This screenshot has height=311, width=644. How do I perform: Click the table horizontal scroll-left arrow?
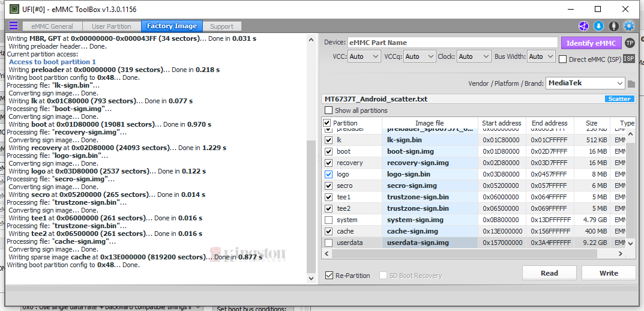327,254
